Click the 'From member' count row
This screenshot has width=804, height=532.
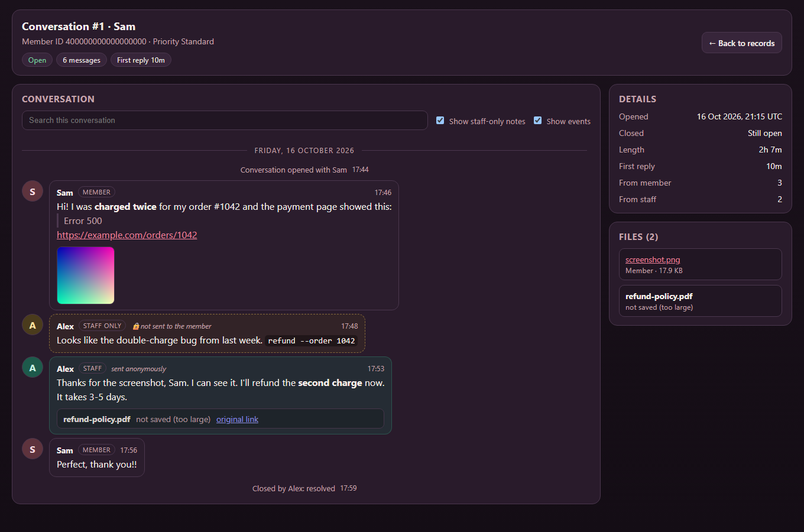coord(701,183)
